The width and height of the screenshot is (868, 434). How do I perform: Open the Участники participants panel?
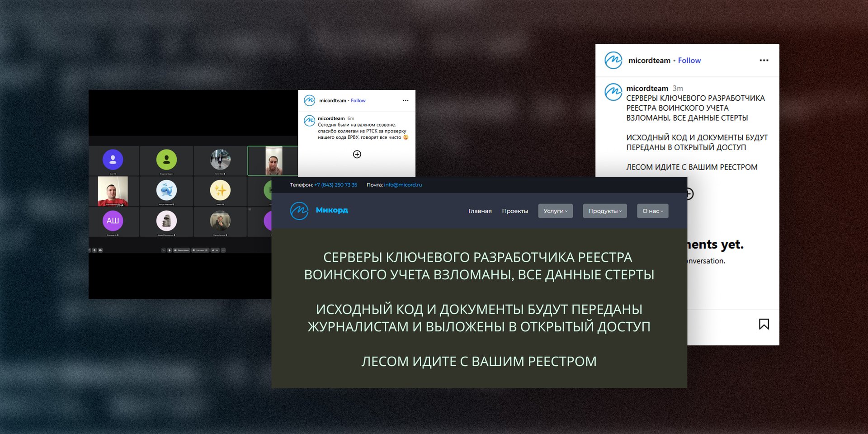200,250
